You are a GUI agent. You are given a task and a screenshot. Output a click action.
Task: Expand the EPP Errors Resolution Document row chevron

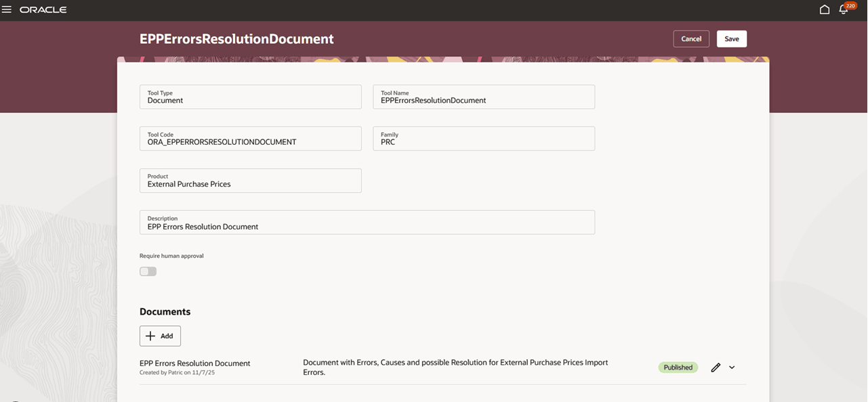732,367
